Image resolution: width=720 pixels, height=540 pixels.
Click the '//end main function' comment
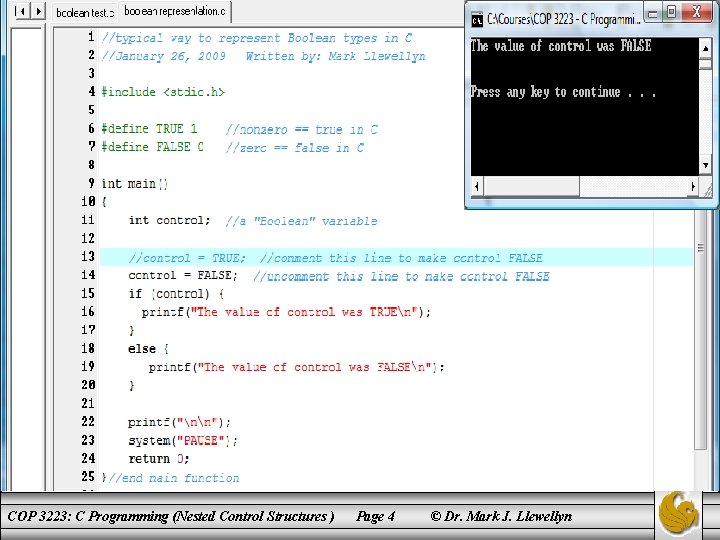point(174,478)
